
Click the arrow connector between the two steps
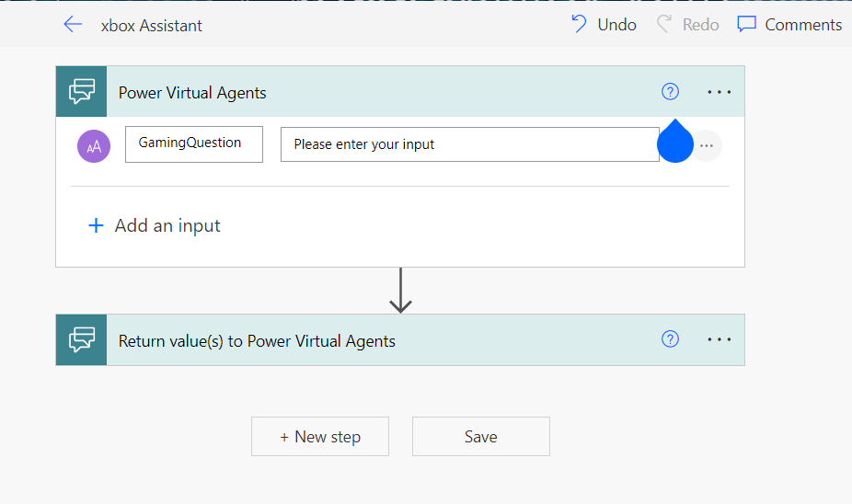tap(400, 291)
